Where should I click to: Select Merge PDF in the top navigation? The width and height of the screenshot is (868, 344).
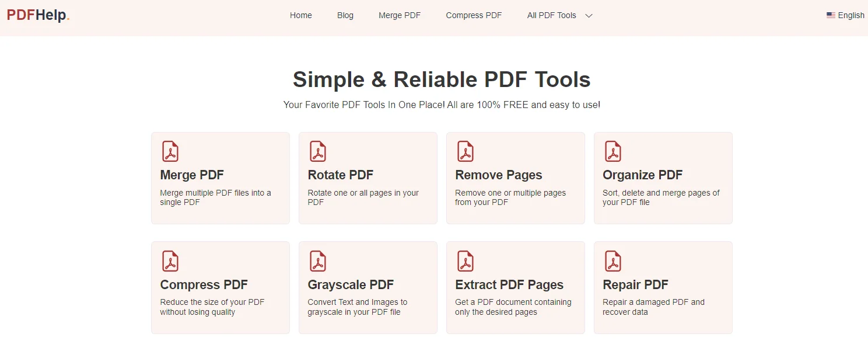400,15
